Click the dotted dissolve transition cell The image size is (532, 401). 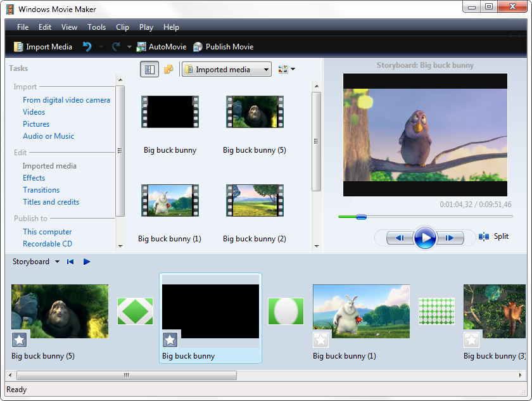[x=436, y=311]
